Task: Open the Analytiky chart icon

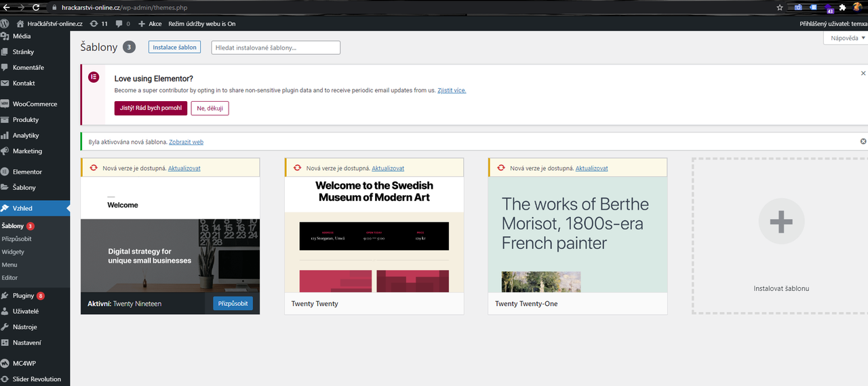Action: point(5,135)
